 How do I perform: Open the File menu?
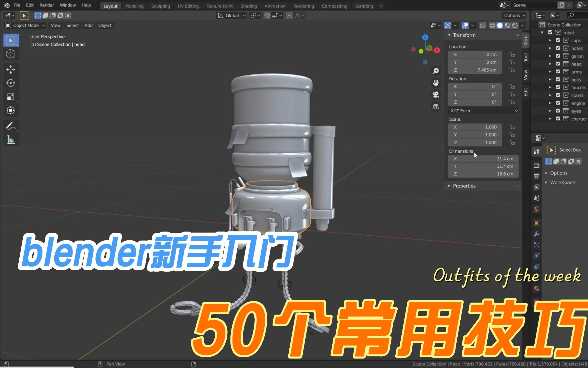pyautogui.click(x=17, y=5)
